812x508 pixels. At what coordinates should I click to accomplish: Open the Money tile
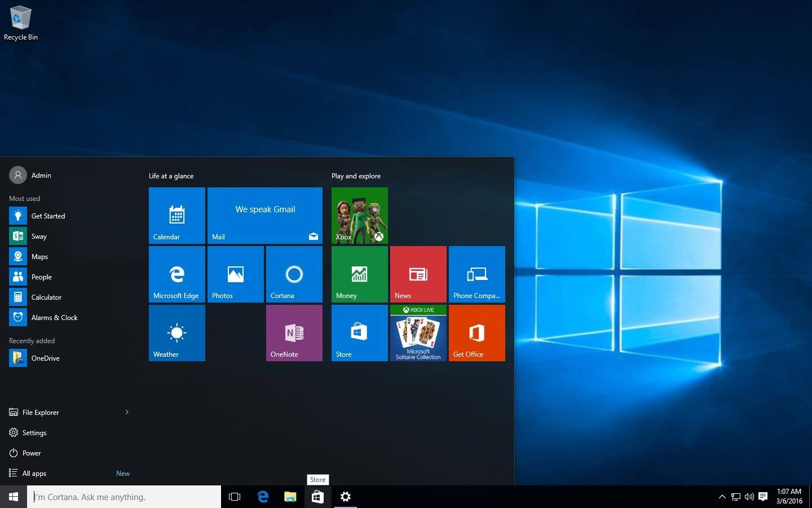tap(360, 274)
